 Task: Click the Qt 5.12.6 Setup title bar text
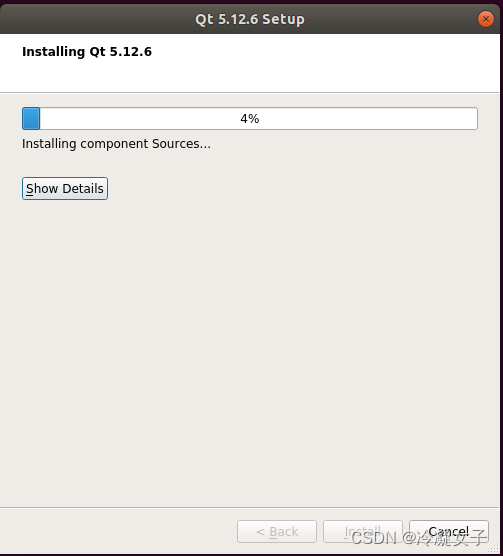250,19
